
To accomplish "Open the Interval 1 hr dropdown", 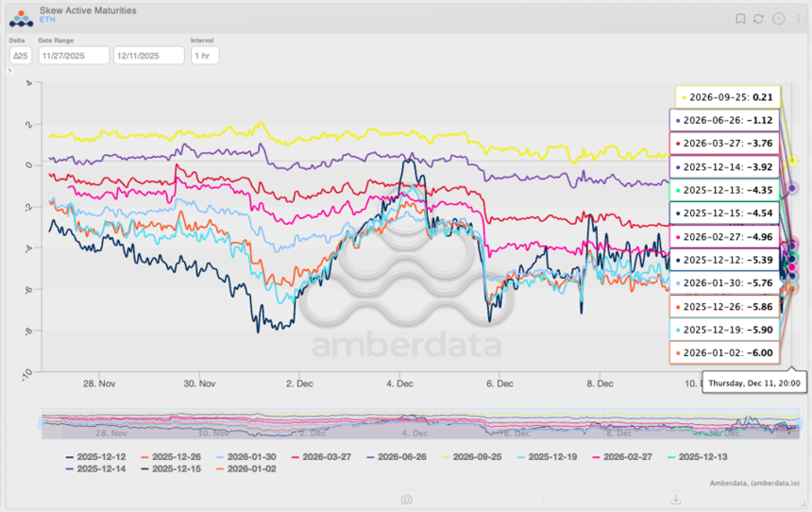I will pos(204,56).
